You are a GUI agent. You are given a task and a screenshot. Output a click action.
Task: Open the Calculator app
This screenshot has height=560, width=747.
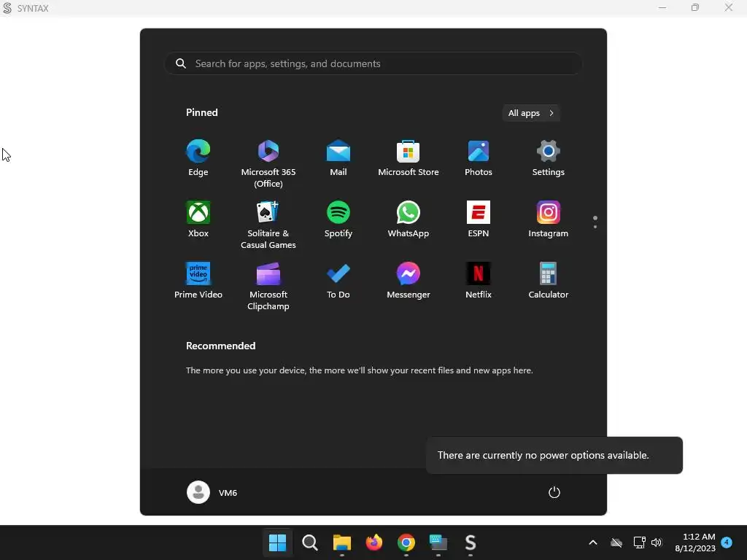coord(549,281)
